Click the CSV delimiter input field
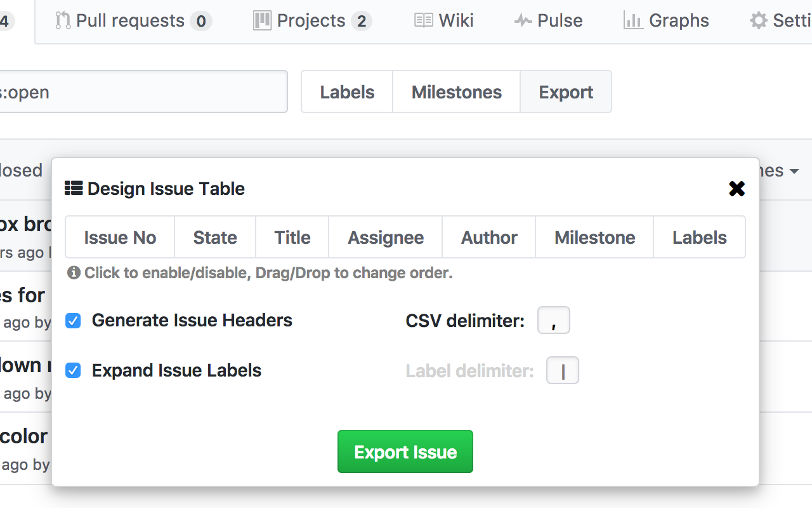This screenshot has width=812, height=508. (554, 321)
